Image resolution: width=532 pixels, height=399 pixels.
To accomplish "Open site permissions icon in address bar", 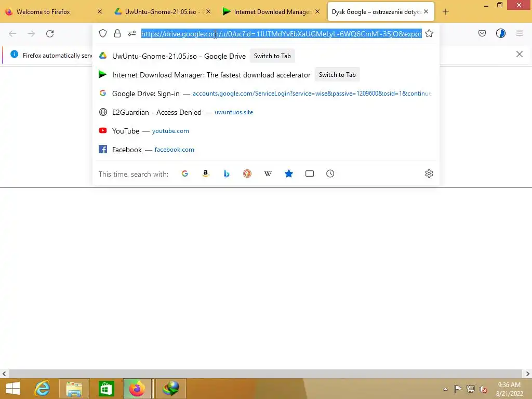I will (x=132, y=33).
